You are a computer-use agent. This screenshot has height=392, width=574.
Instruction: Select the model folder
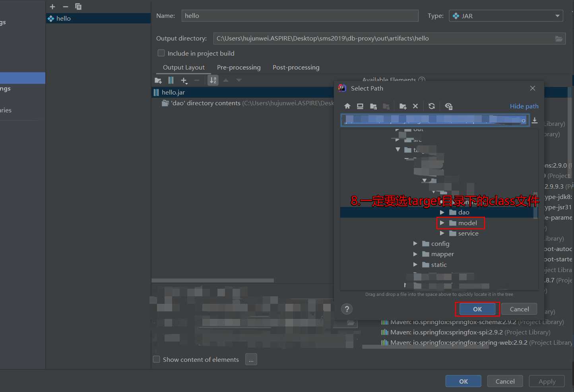pyautogui.click(x=467, y=223)
